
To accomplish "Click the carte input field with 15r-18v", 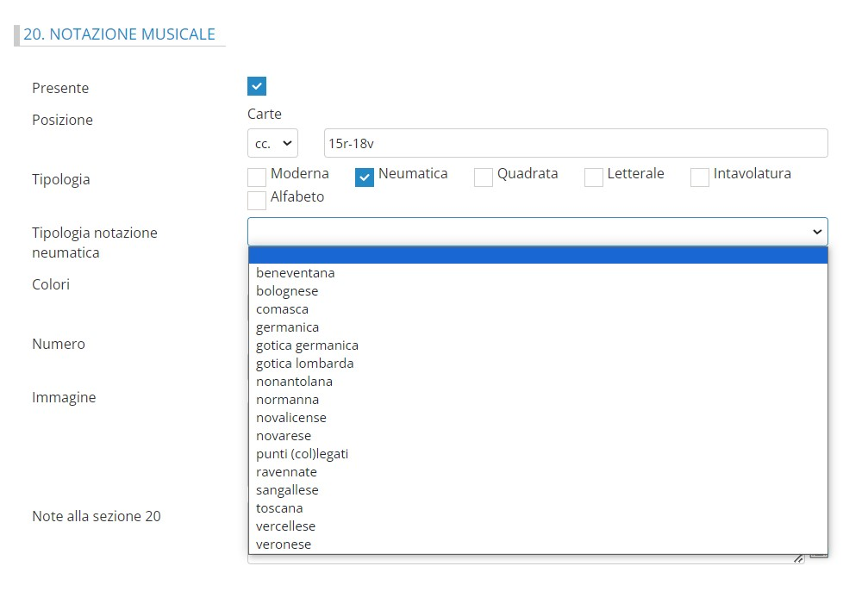I will point(575,143).
